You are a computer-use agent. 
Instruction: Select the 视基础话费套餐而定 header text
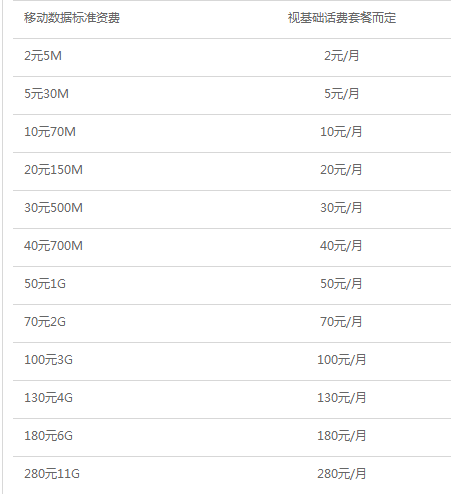click(x=342, y=18)
